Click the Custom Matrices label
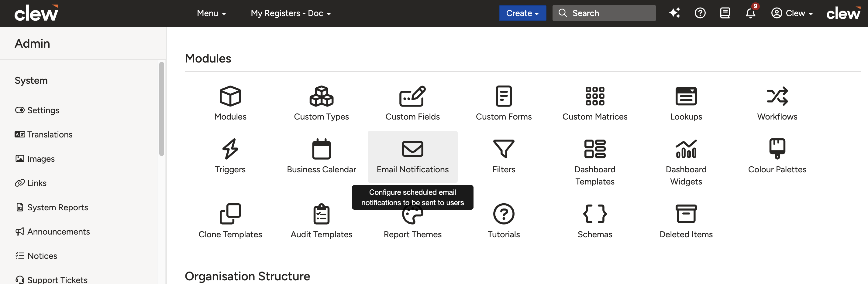The image size is (868, 284). pos(595,117)
